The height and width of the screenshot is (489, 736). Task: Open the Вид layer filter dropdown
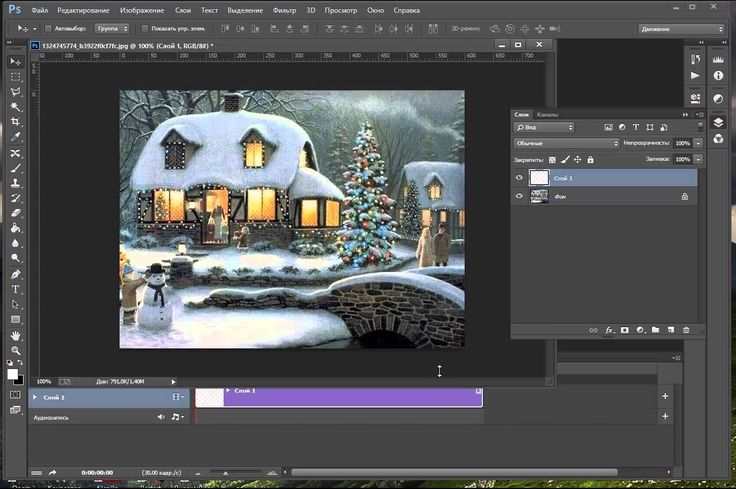point(544,127)
